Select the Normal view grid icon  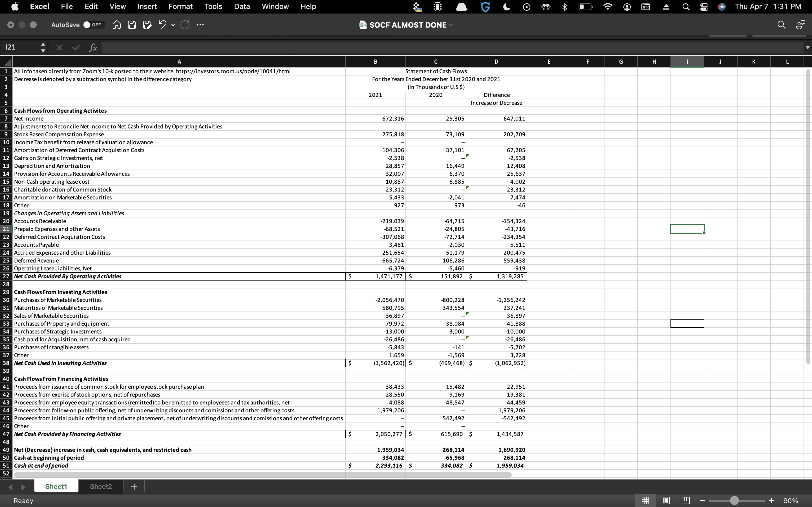pyautogui.click(x=645, y=500)
